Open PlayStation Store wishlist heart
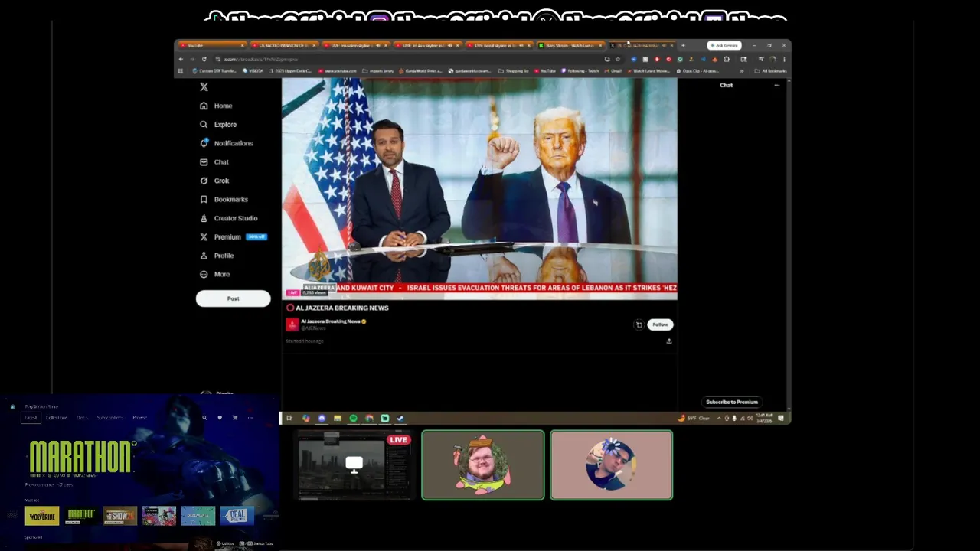This screenshot has width=980, height=551. click(x=220, y=418)
